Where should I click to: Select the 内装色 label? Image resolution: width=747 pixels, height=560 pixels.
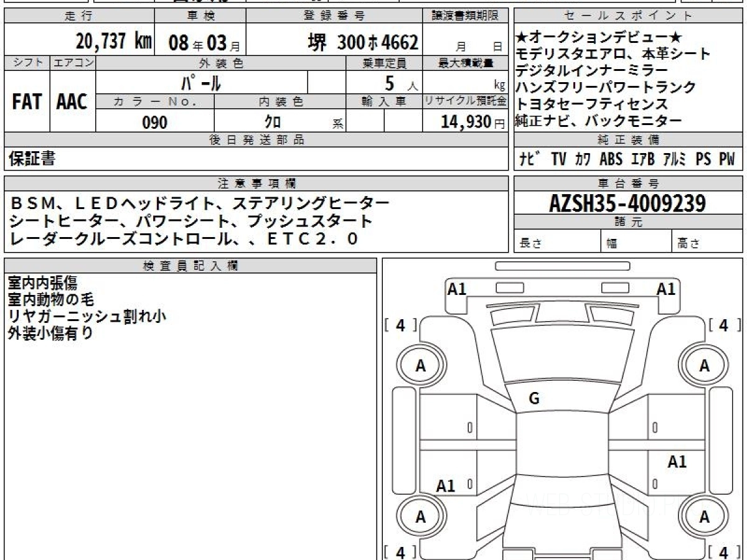[x=280, y=101]
